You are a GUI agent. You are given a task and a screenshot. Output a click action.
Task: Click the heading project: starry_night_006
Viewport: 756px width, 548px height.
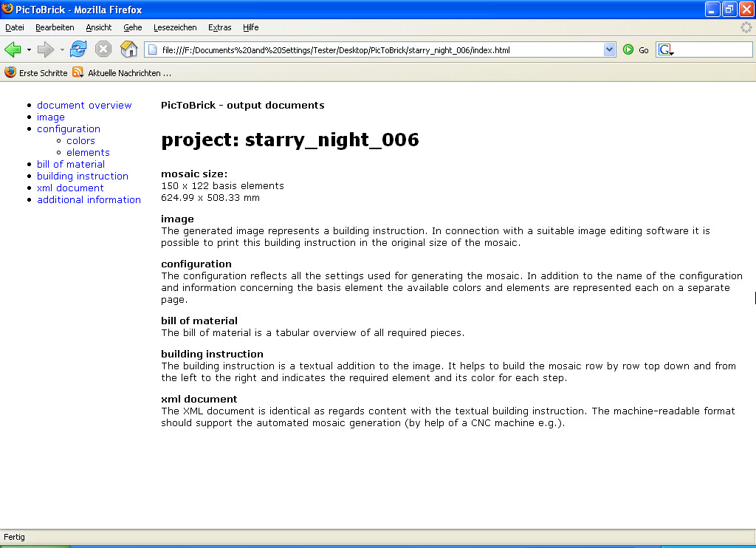(x=289, y=140)
